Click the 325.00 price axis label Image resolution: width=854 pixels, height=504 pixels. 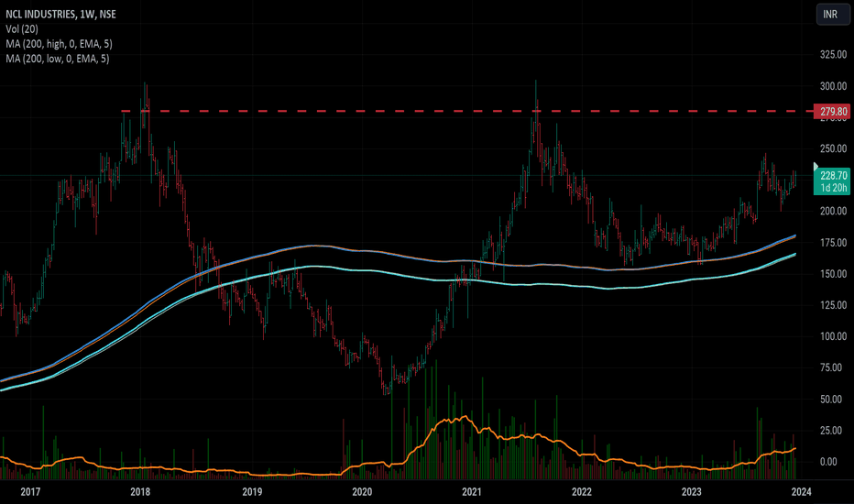coord(833,54)
